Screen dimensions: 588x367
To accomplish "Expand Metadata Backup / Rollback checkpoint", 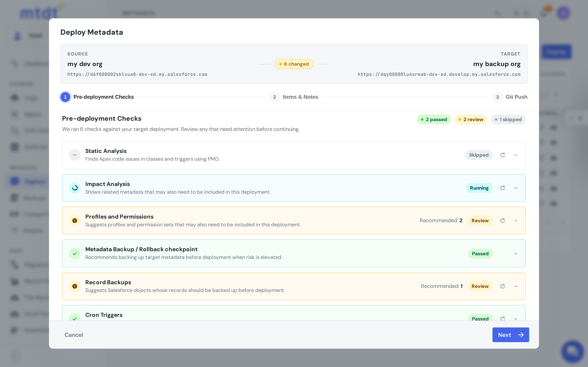I will pos(516,253).
